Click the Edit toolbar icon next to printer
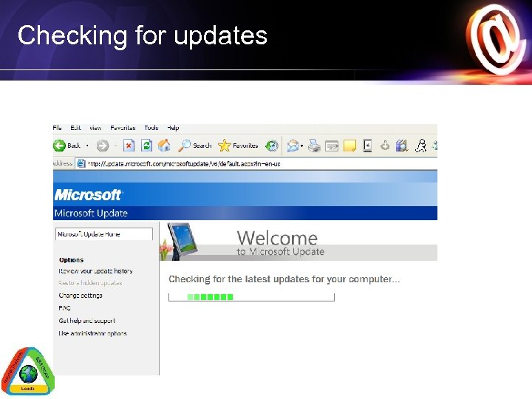 point(332,146)
